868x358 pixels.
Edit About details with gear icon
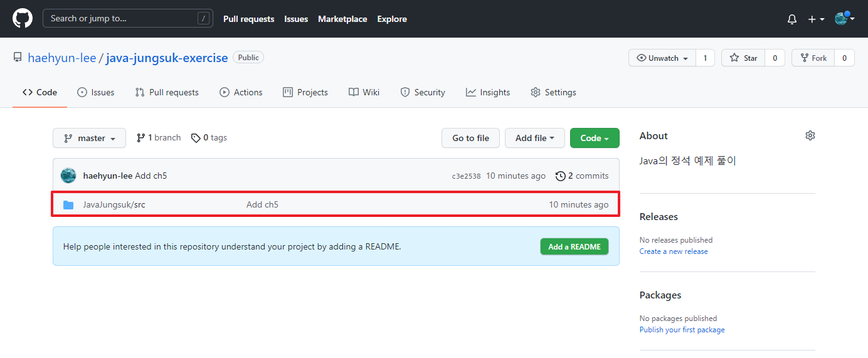tap(810, 135)
